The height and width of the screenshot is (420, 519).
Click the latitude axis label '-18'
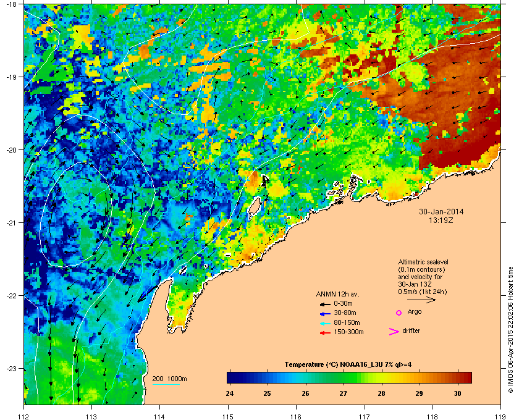(x=12, y=4)
